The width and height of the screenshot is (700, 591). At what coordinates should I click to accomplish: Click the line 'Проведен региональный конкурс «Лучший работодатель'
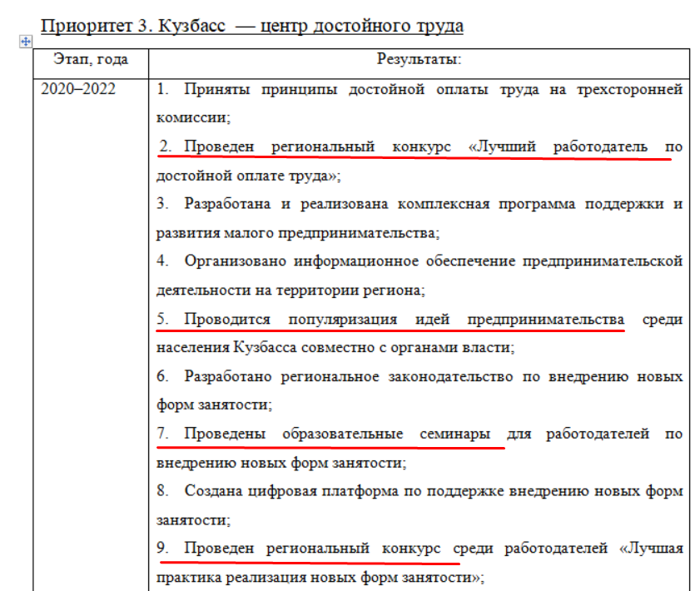click(x=415, y=147)
